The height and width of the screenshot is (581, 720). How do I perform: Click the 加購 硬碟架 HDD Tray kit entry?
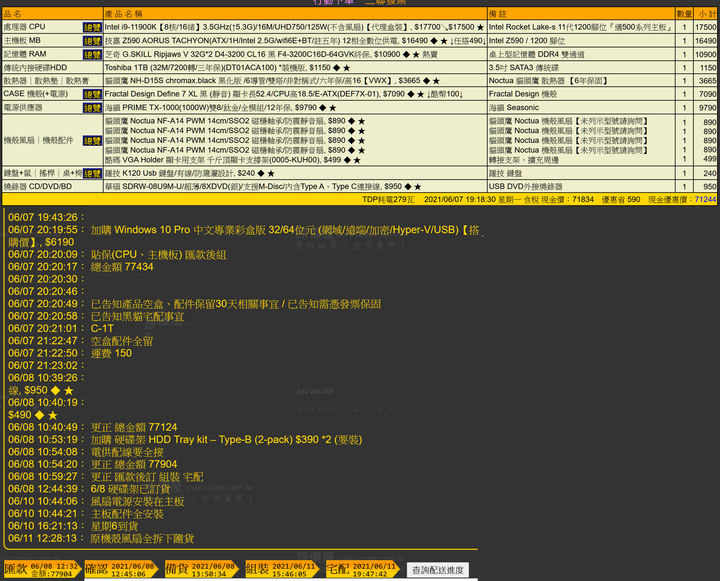(226, 440)
